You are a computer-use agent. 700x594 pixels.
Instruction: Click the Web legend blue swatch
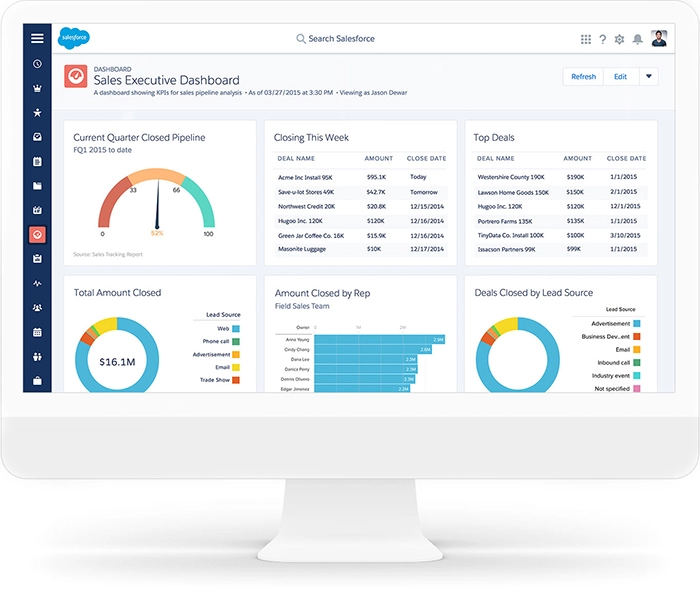pyautogui.click(x=236, y=329)
